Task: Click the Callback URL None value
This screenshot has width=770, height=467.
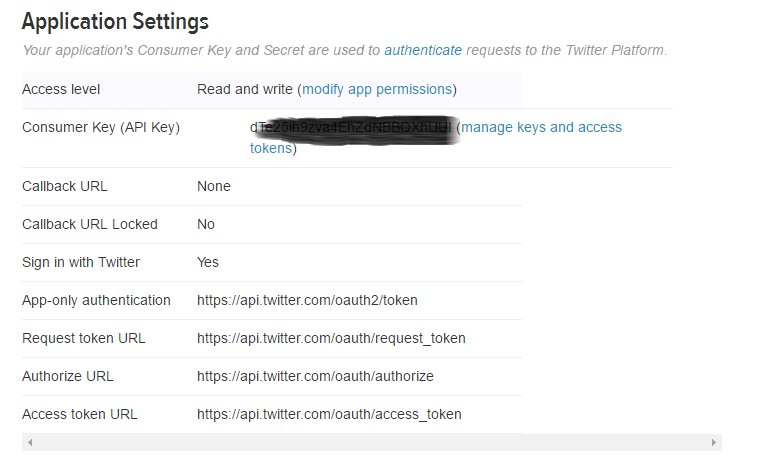Action: pyautogui.click(x=214, y=187)
